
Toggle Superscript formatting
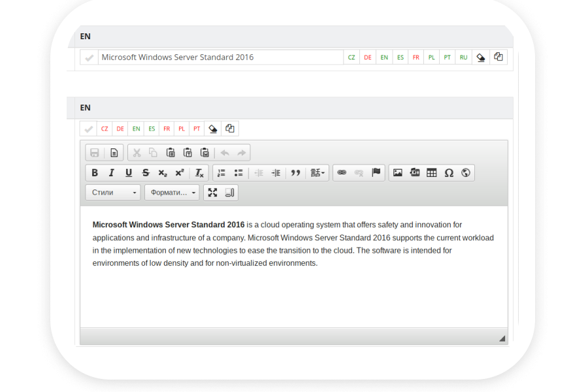pos(180,172)
